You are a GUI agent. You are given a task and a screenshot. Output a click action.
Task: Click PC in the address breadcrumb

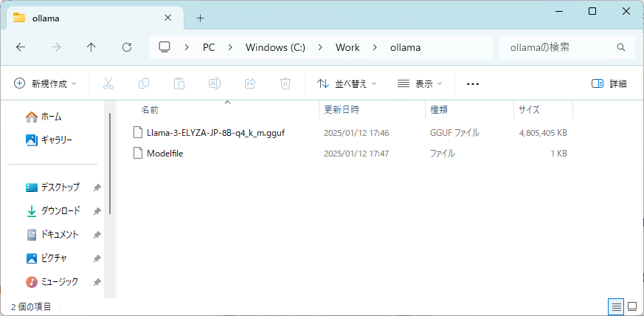209,48
